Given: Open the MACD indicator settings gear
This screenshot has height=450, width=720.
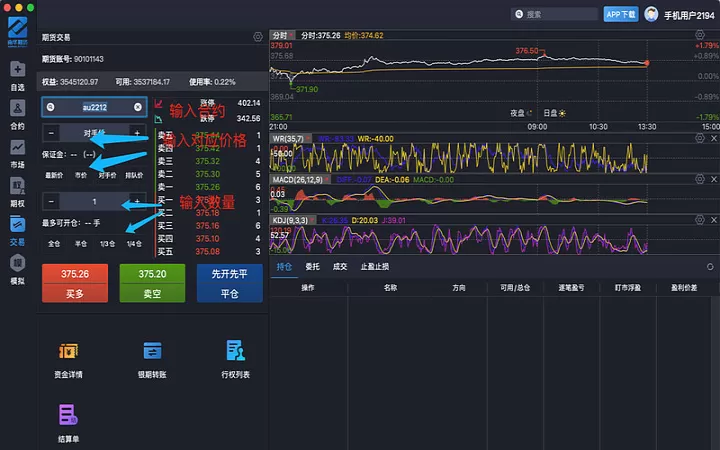Looking at the screenshot, I should tap(699, 179).
